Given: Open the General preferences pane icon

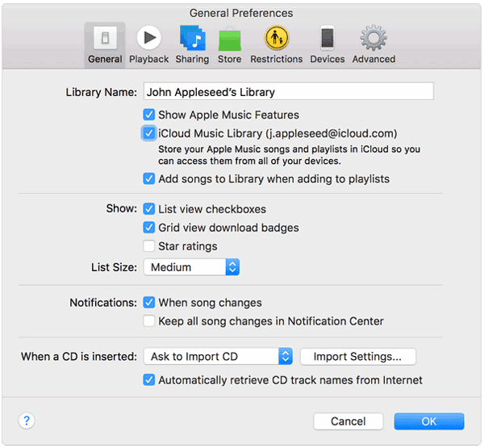Looking at the screenshot, I should (105, 45).
